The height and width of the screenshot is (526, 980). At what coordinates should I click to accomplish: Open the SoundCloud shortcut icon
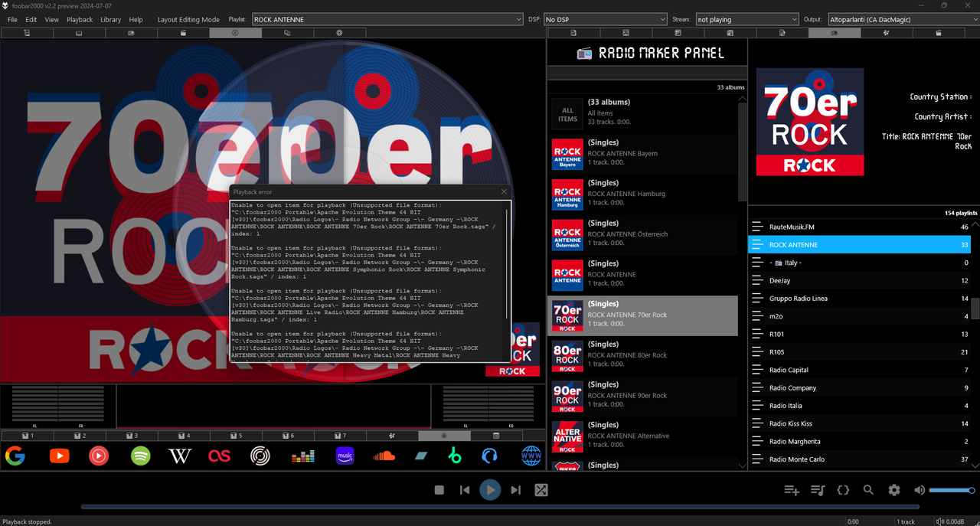(x=384, y=456)
